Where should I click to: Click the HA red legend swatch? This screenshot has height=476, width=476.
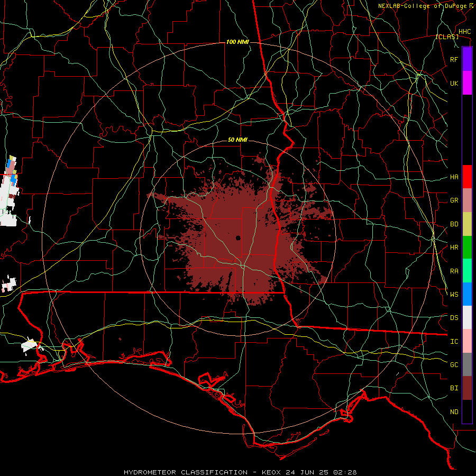[467, 177]
